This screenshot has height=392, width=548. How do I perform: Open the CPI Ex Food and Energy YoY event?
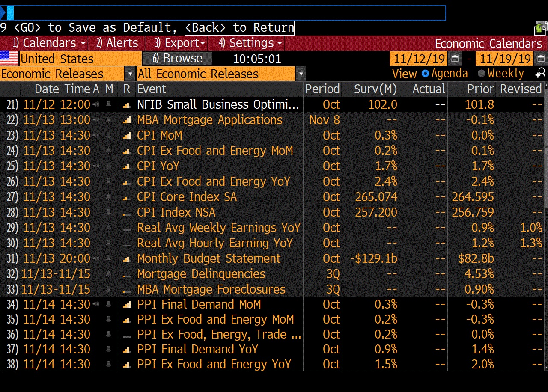coord(214,181)
